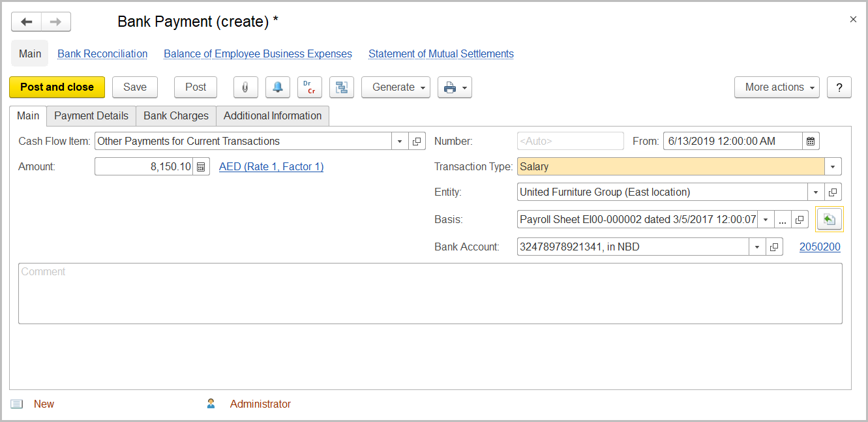Image resolution: width=868 pixels, height=422 pixels.
Task: Click the back navigation arrow
Action: click(25, 21)
